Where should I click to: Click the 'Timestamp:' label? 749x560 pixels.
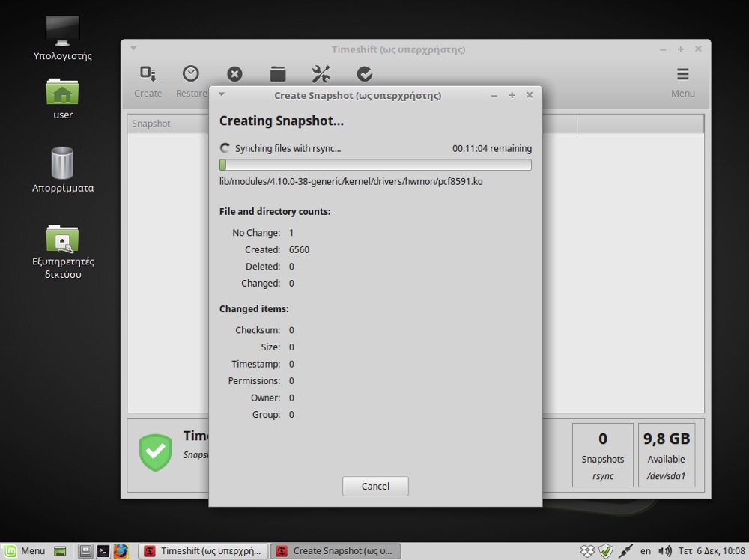(x=256, y=365)
